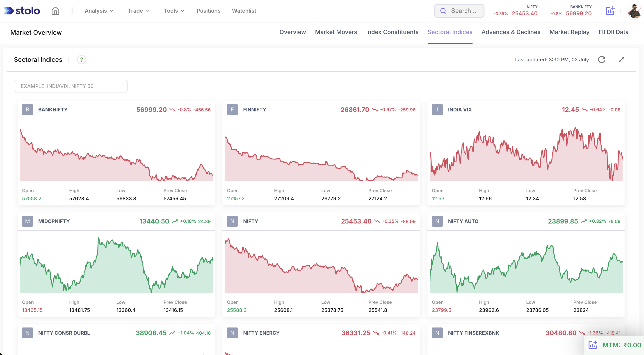Screen dimensions: 644x355
Task: Click NIFTY card downtrend arrow icon
Action: (377, 221)
